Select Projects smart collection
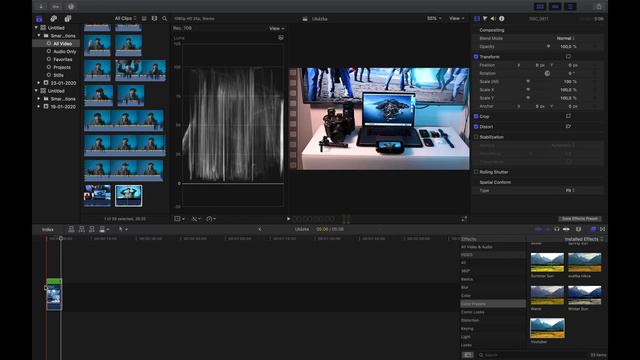Image resolution: width=640 pixels, height=360 pixels. coord(62,67)
